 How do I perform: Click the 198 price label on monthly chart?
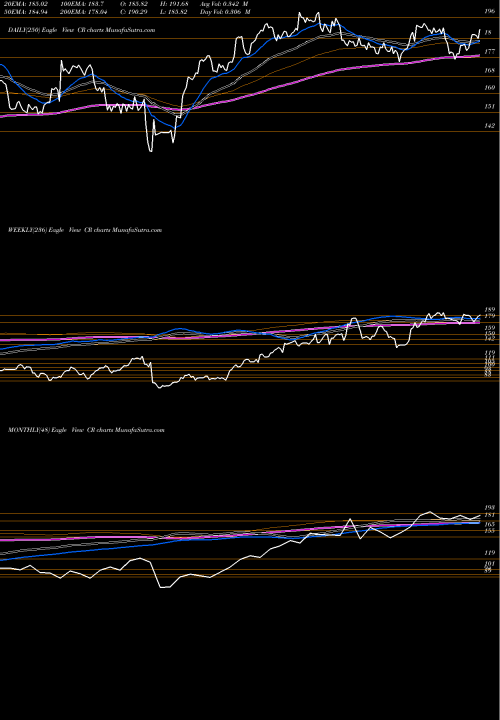pyautogui.click(x=489, y=508)
